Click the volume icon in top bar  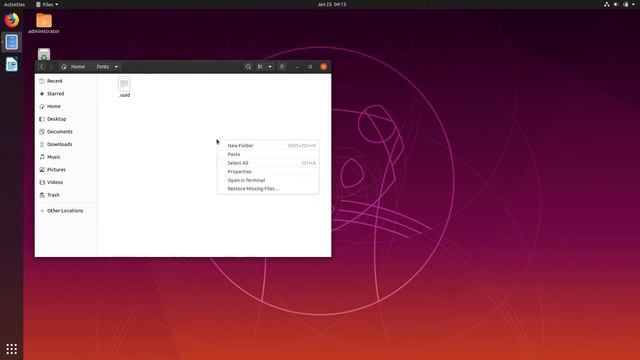point(616,4)
